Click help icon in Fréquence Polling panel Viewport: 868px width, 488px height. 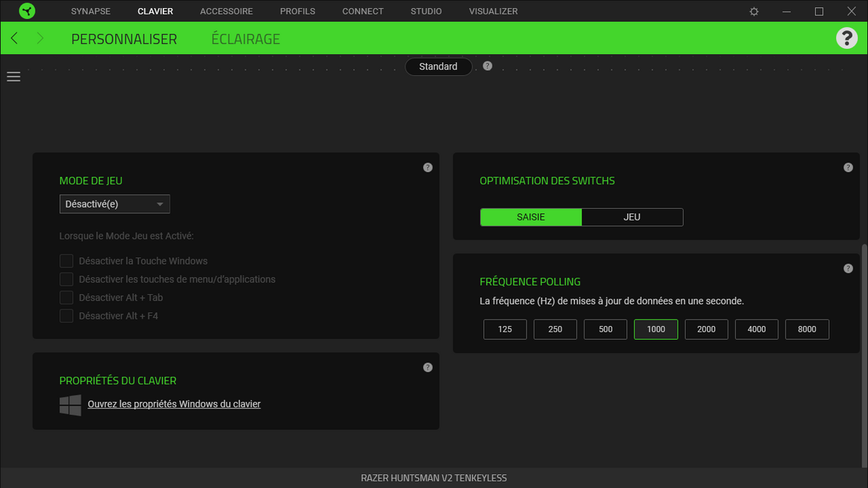pos(848,268)
